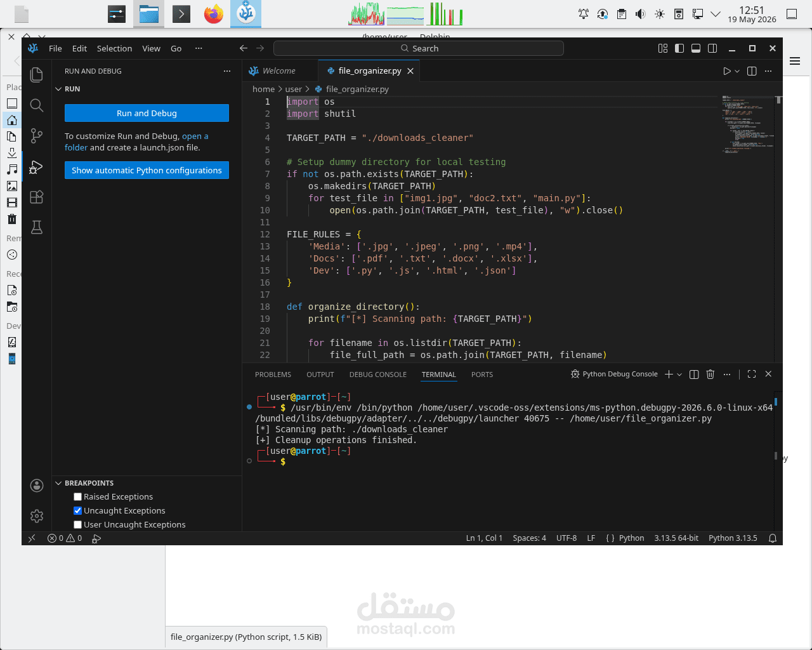This screenshot has height=650, width=812.
Task: Open the Manage gear in activity bar
Action: 37,516
